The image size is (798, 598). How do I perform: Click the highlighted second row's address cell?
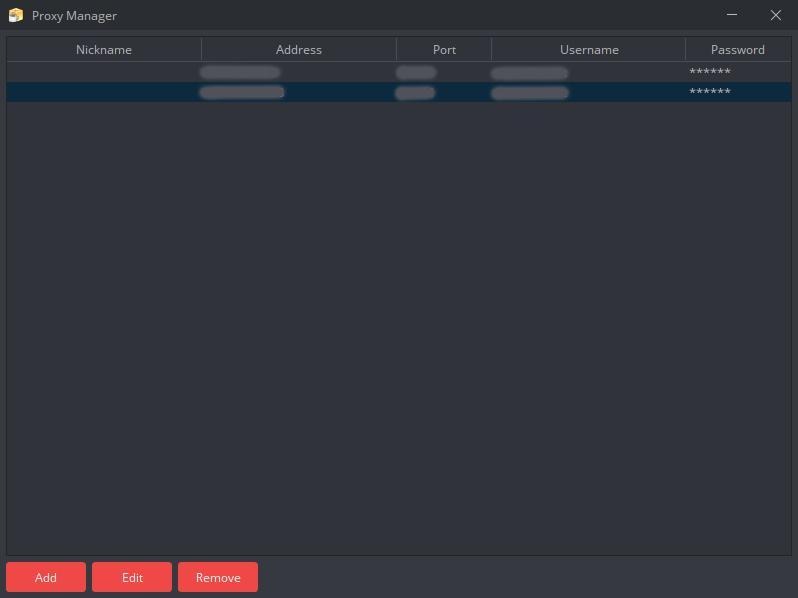pyautogui.click(x=241, y=92)
